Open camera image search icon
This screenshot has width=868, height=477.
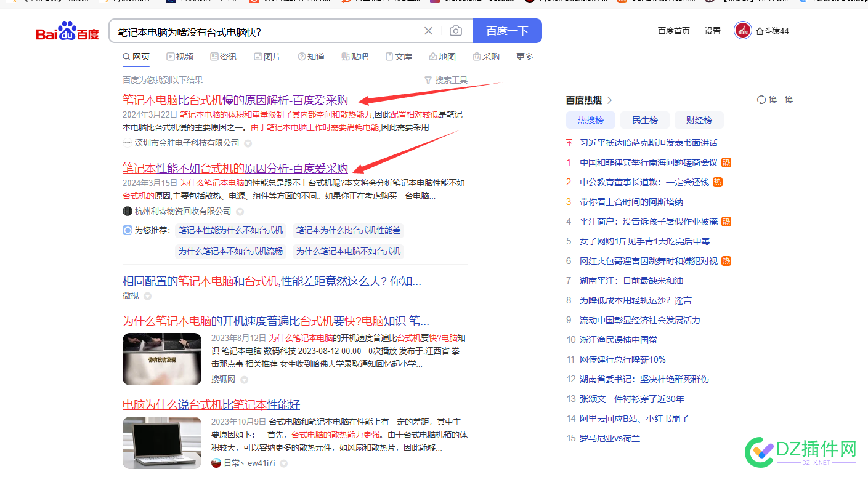point(455,31)
